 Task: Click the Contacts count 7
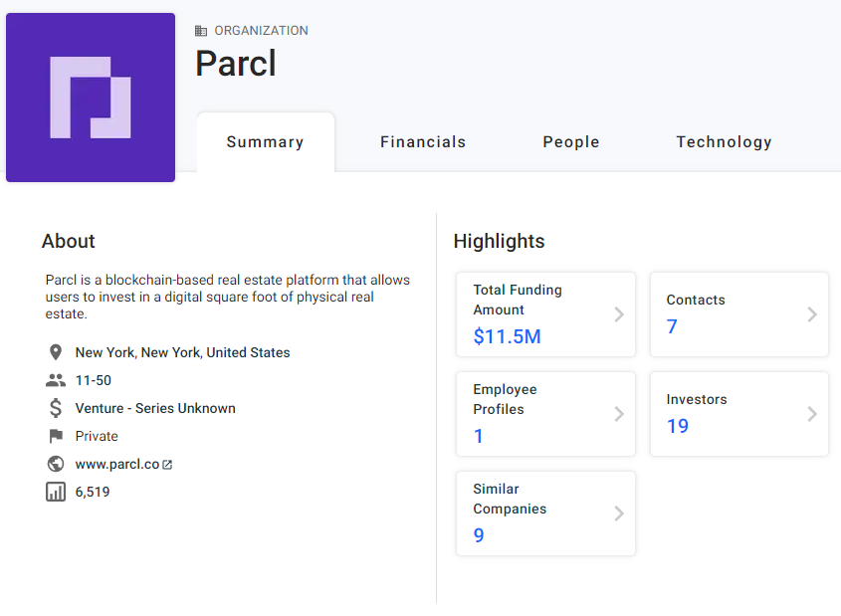(672, 326)
